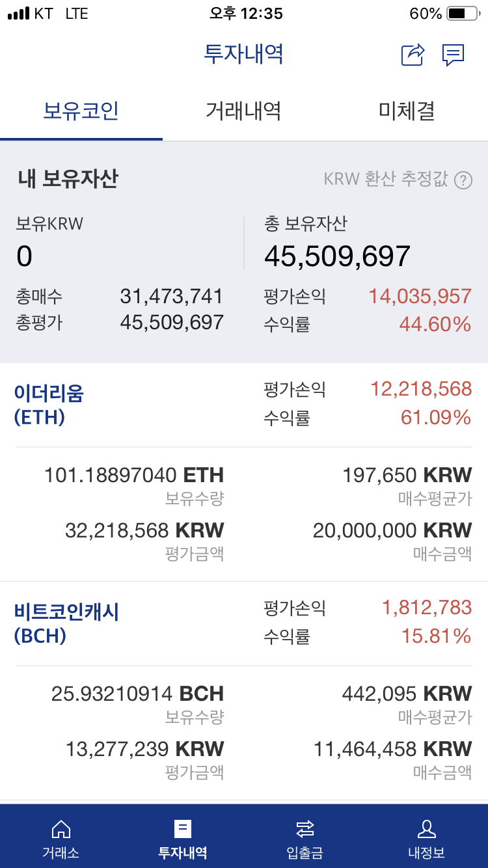Select the 보유코인 tab

81,111
